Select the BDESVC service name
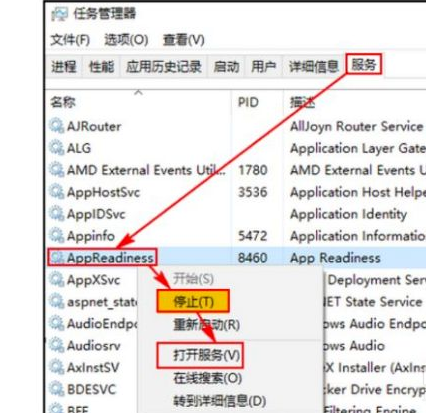Image resolution: width=426 pixels, height=413 pixels. tap(91, 389)
